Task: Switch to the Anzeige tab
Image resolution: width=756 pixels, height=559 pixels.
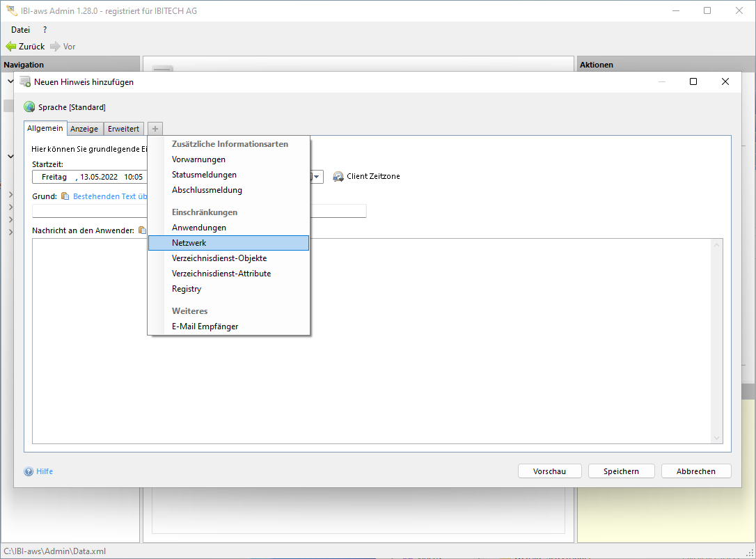Action: click(x=84, y=129)
